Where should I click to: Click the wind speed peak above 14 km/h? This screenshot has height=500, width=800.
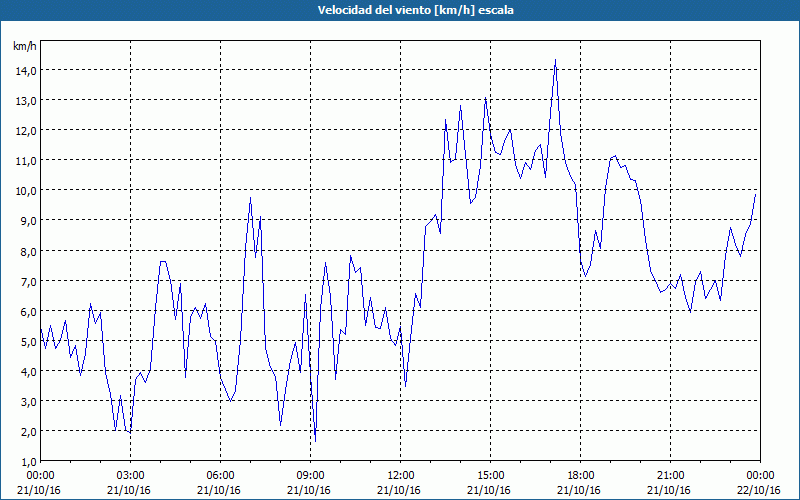pos(556,60)
